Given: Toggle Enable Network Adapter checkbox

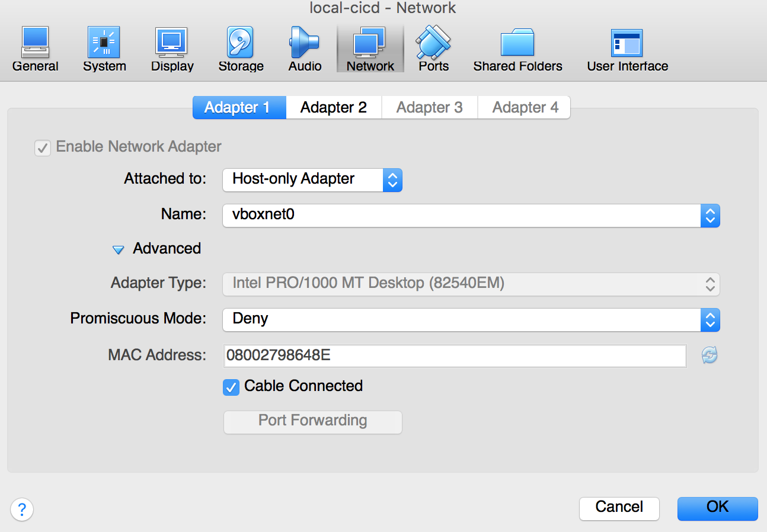Looking at the screenshot, I should coord(42,147).
